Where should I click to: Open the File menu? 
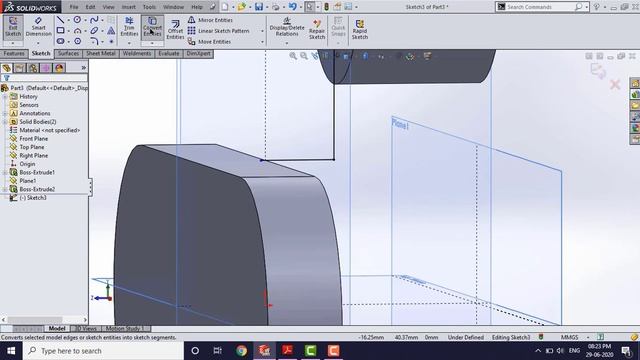click(74, 7)
